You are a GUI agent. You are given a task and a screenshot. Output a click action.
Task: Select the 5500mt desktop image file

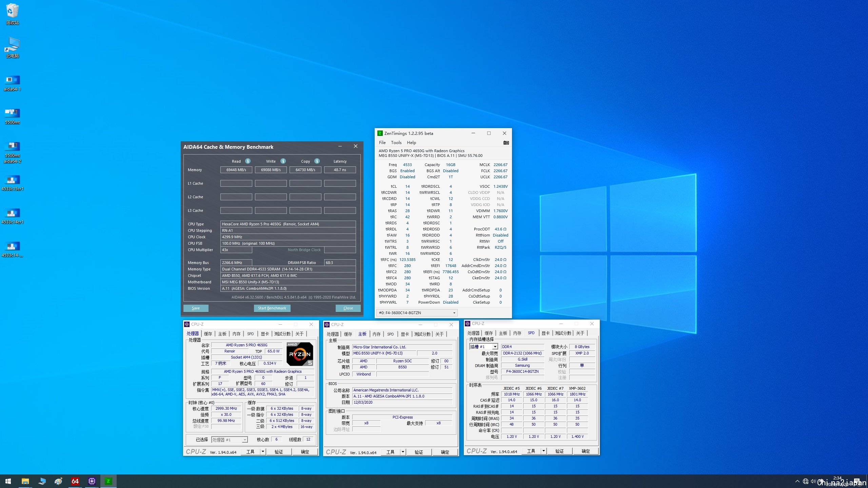[13, 117]
